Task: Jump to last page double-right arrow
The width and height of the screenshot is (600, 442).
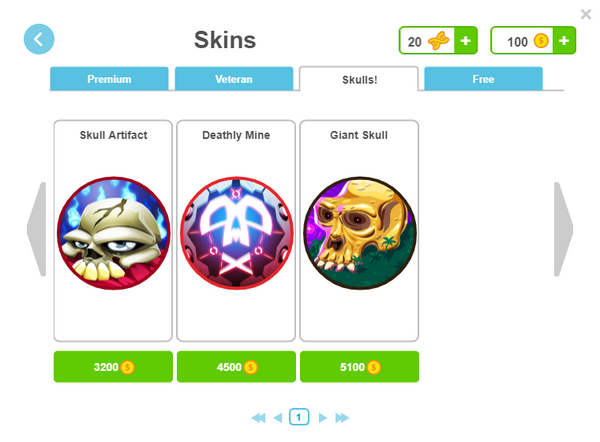Action: click(342, 418)
